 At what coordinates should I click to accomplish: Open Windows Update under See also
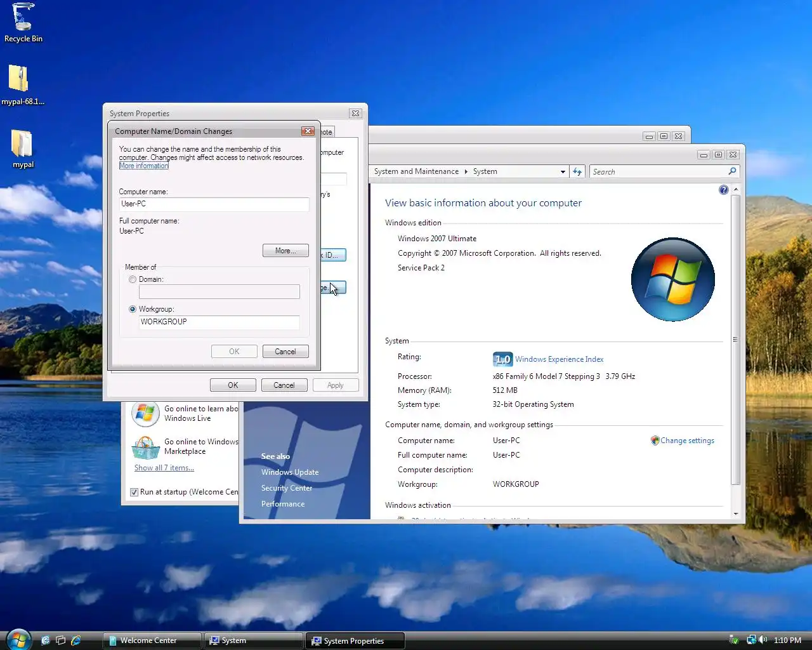[290, 472]
